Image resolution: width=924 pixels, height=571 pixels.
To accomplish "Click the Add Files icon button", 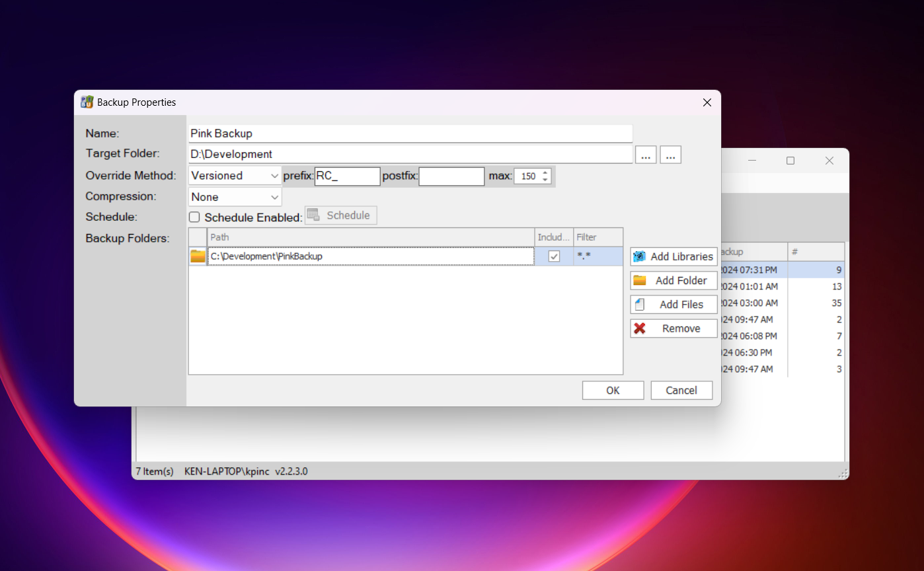I will tap(674, 305).
